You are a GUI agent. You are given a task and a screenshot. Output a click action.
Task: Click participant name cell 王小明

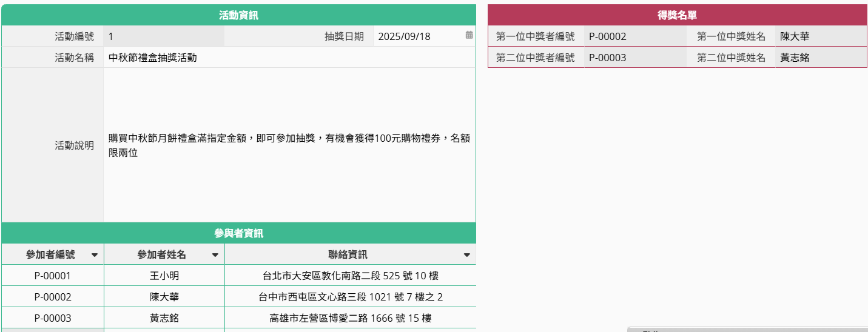pos(164,276)
